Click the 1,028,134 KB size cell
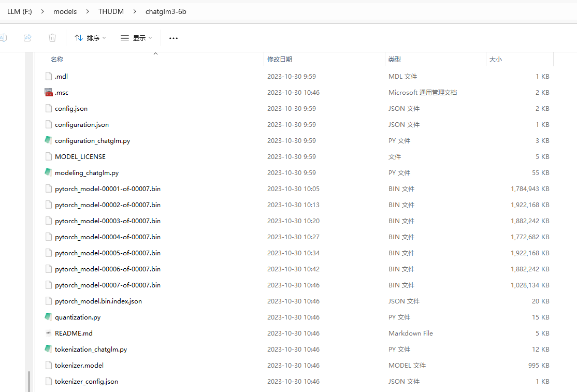The height and width of the screenshot is (392, 577). (530, 285)
